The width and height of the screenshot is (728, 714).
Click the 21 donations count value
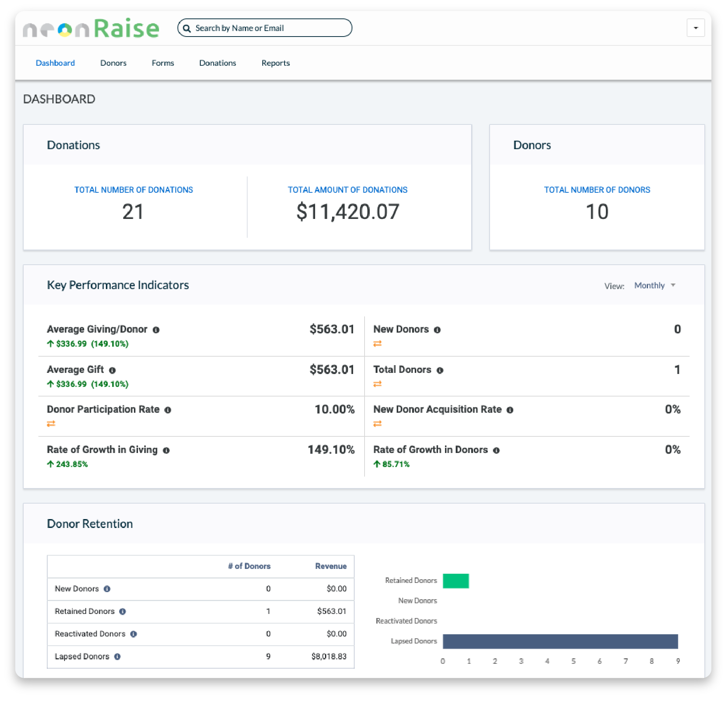pos(133,212)
